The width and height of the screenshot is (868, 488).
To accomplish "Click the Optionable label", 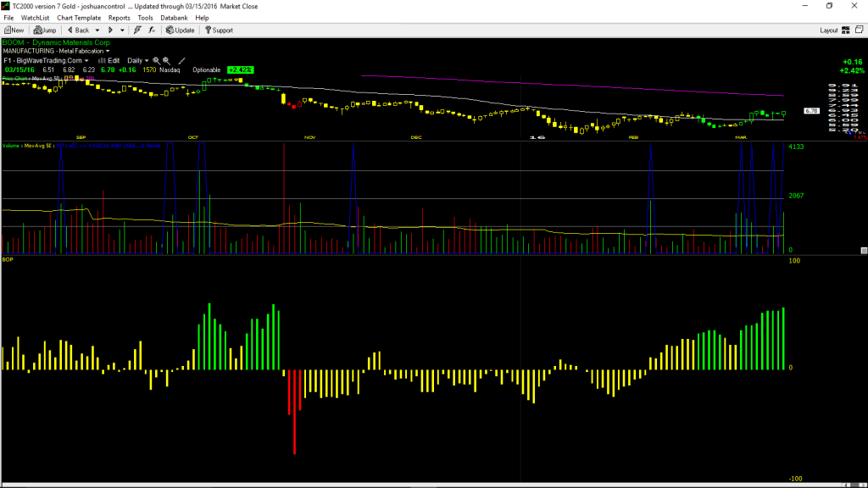I will pos(207,70).
